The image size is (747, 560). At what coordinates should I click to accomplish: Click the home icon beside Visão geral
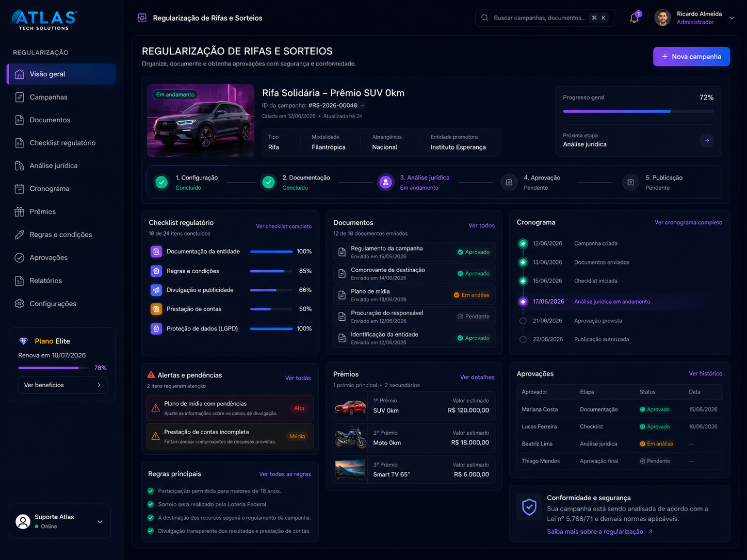pyautogui.click(x=20, y=74)
